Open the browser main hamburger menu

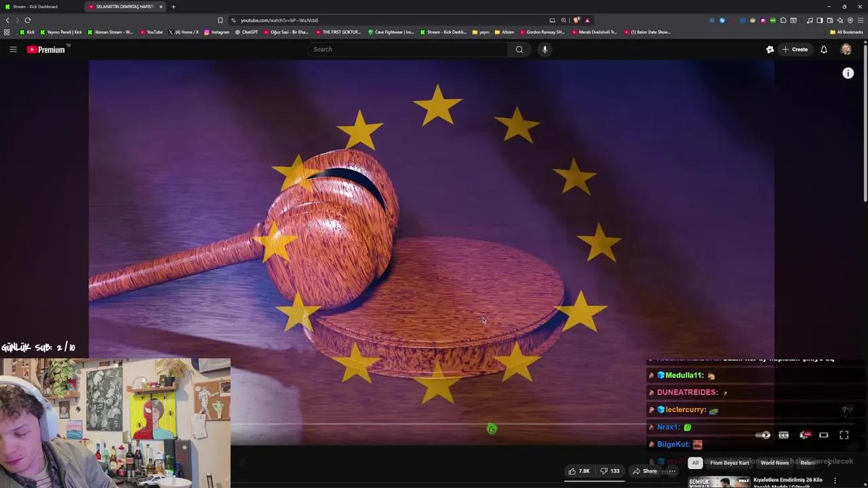coord(861,20)
